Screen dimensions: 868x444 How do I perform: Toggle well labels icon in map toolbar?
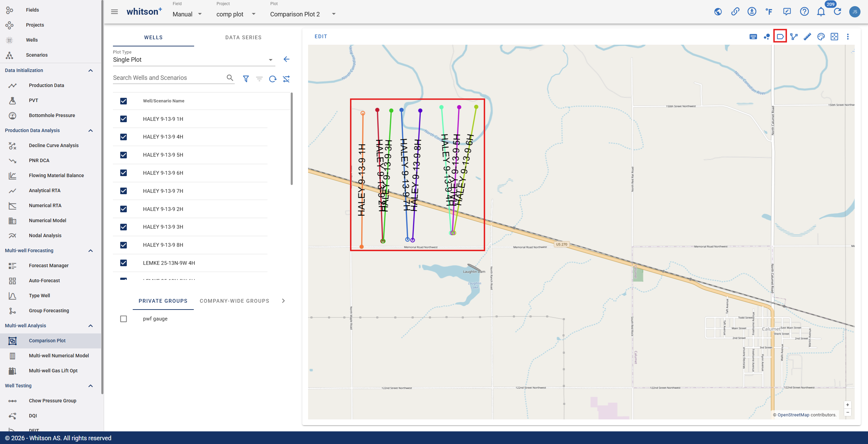780,37
